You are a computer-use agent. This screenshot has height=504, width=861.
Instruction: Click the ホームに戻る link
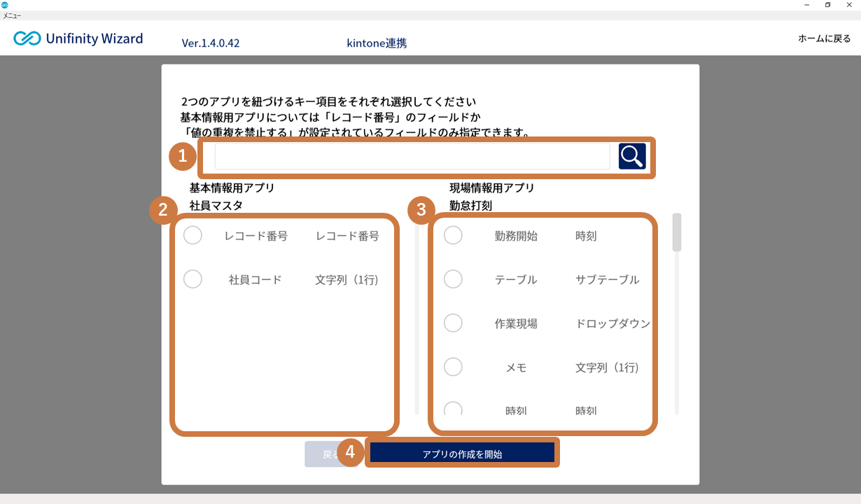(824, 39)
